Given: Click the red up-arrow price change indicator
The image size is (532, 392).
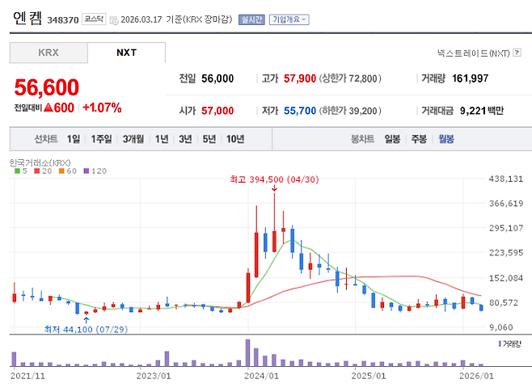Looking at the screenshot, I should [48, 107].
